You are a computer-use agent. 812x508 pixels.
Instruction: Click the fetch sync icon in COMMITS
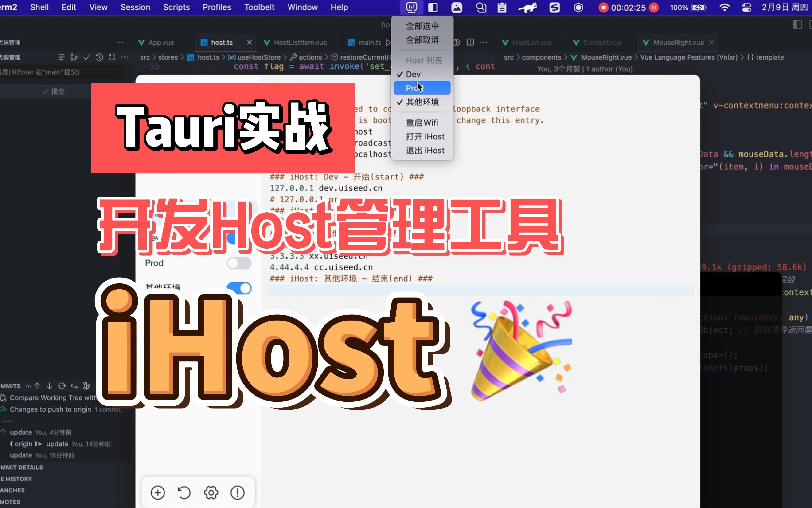pos(62,386)
